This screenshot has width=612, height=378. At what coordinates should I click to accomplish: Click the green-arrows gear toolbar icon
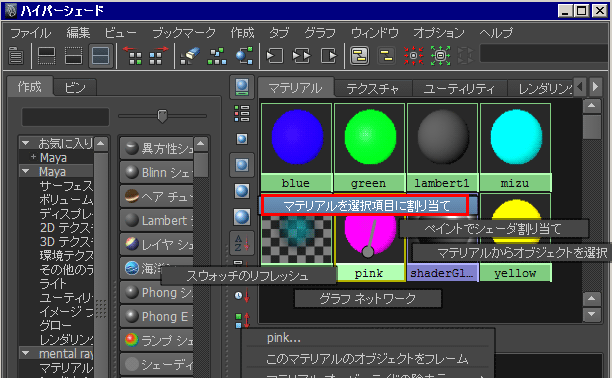click(440, 56)
